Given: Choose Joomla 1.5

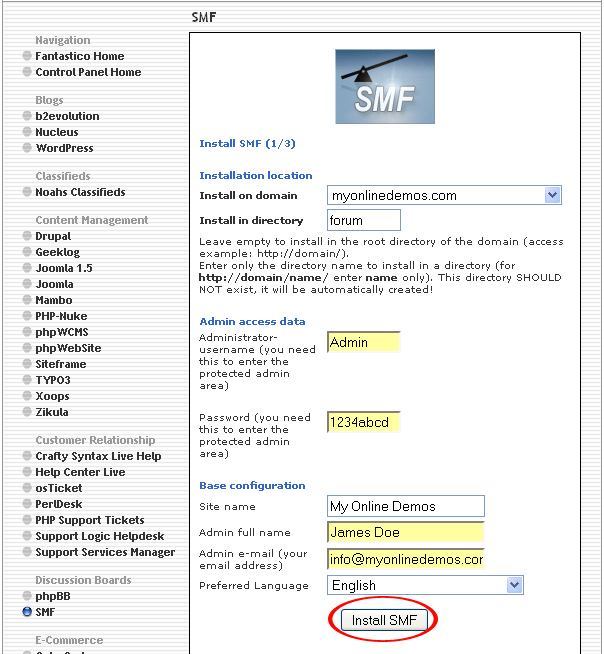Looking at the screenshot, I should click(x=64, y=268).
